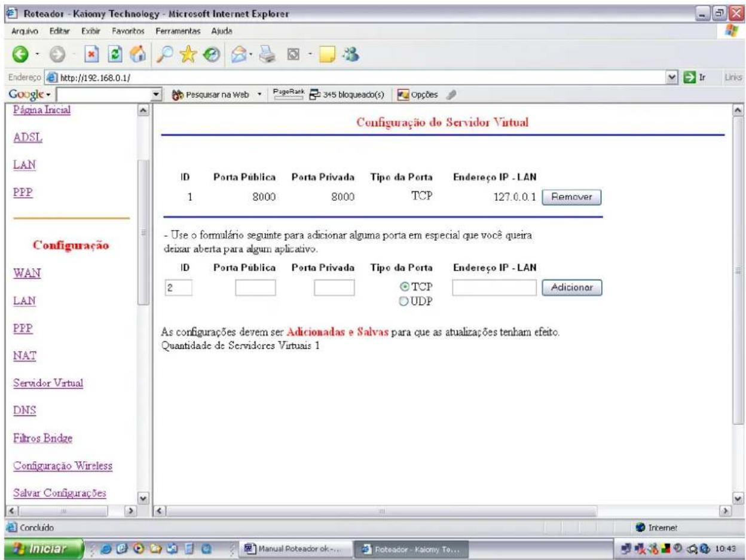The image size is (746, 560).
Task: Click the ID input field
Action: 178,287
